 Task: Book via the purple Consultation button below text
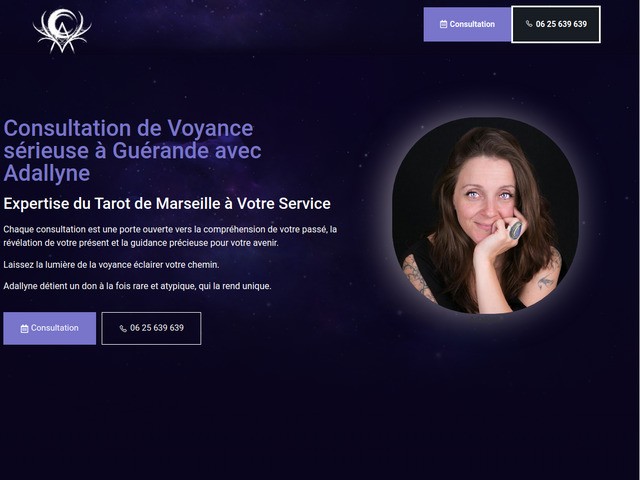[x=49, y=328]
